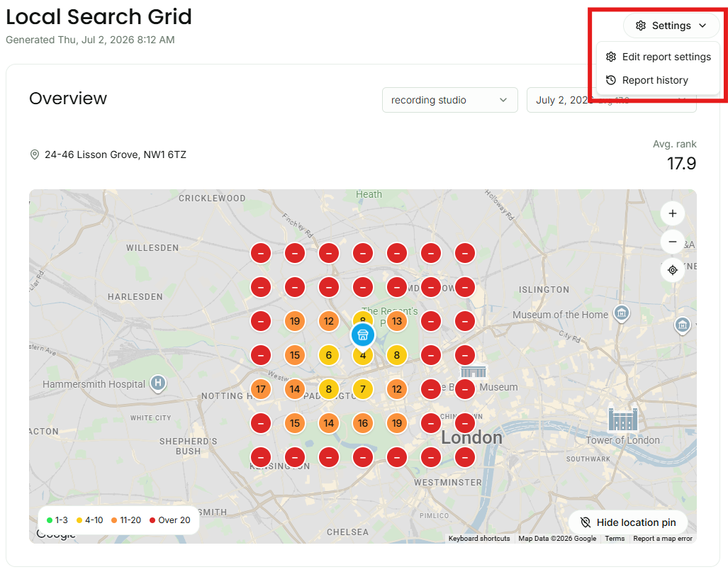Image resolution: width=728 pixels, height=572 pixels.
Task: Select the yellow grid pin ranked 7
Action: point(363,389)
